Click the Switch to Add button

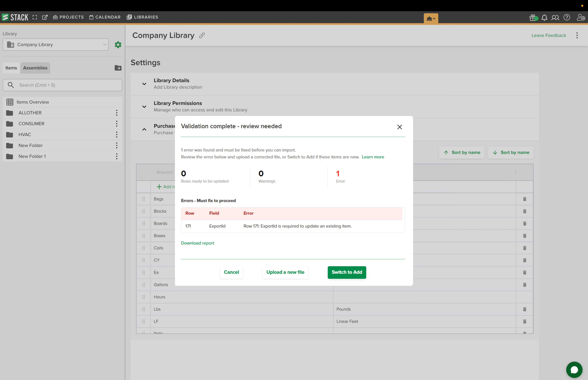(347, 272)
